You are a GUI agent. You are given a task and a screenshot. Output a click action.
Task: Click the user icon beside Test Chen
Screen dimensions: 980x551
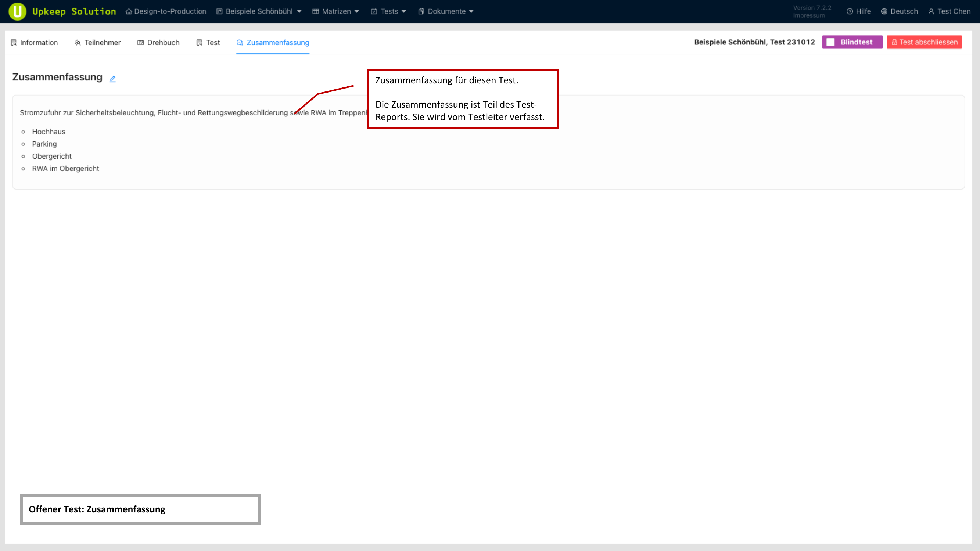point(931,11)
